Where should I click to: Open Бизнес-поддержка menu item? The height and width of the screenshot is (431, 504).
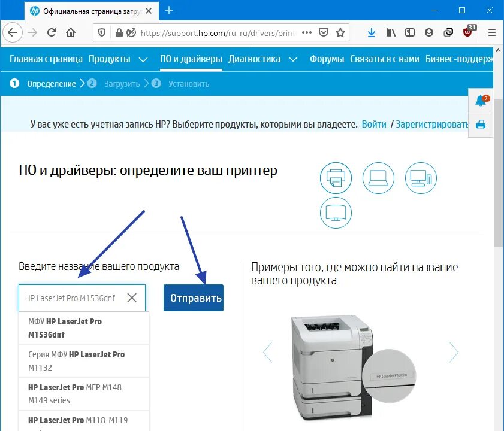[459, 59]
